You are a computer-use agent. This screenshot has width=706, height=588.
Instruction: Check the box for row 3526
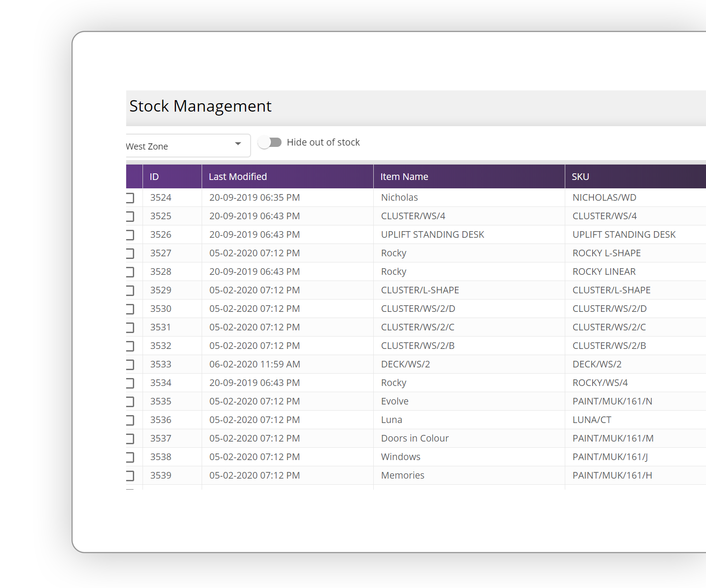130,235
